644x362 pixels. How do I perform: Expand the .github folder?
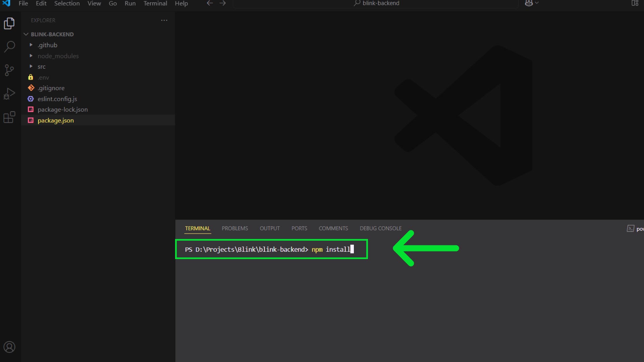pos(47,45)
